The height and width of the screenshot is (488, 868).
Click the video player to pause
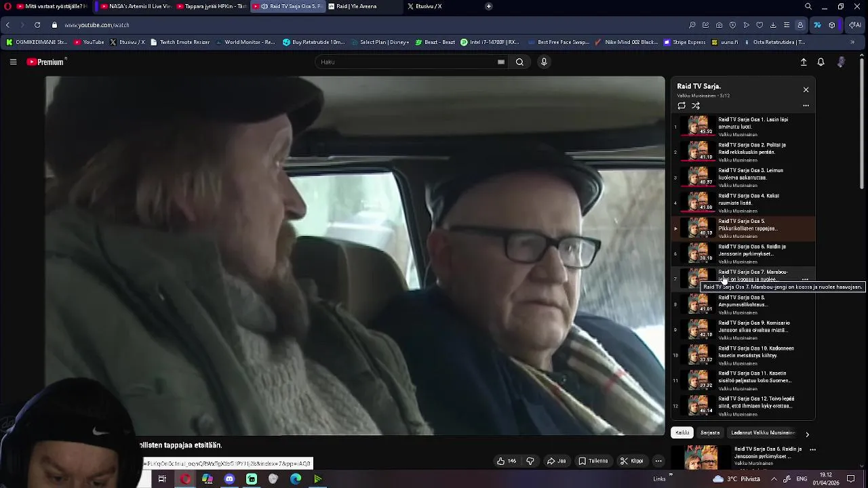(x=355, y=256)
